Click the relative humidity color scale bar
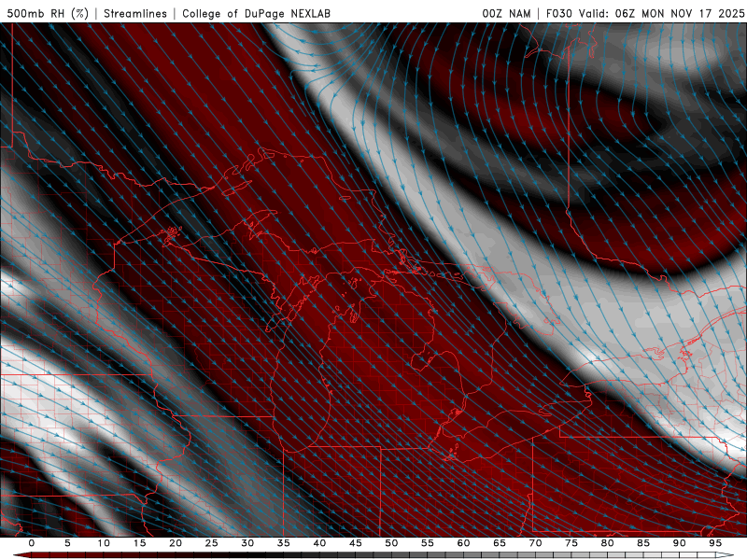Screen dimensions: 747x560 point(373,555)
